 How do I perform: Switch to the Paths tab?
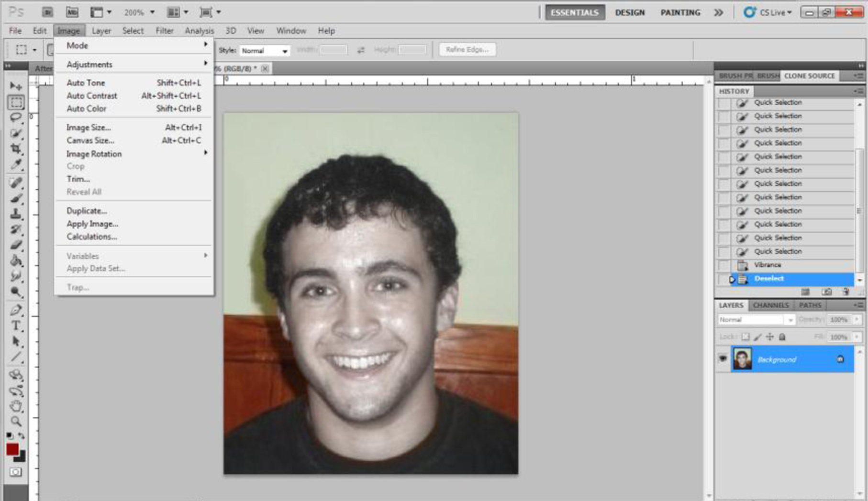810,305
